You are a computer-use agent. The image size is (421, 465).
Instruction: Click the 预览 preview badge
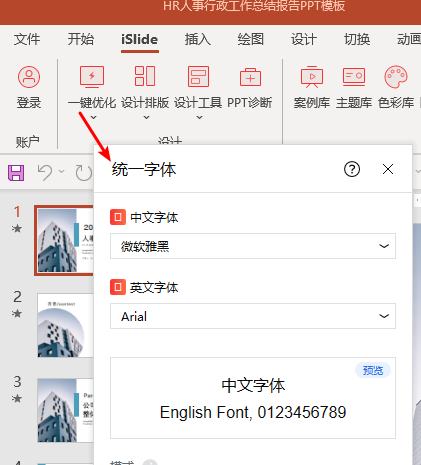click(373, 370)
